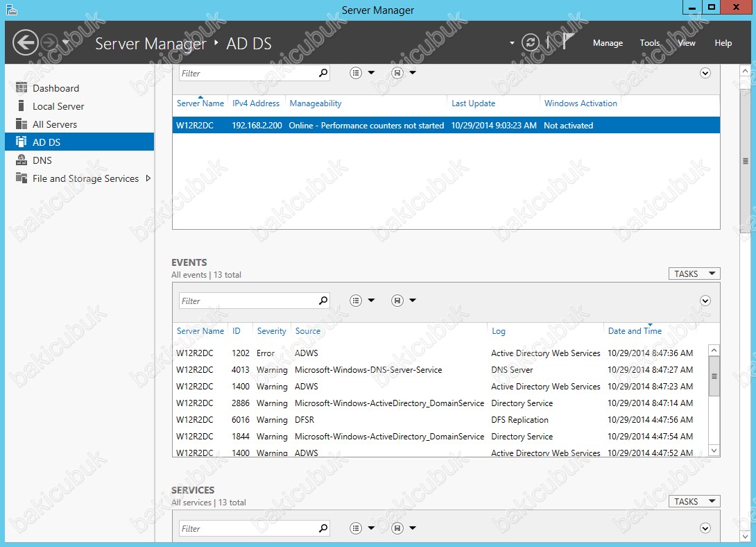756x547 pixels.
Task: Open Servers panel criteria list icon
Action: 356,73
